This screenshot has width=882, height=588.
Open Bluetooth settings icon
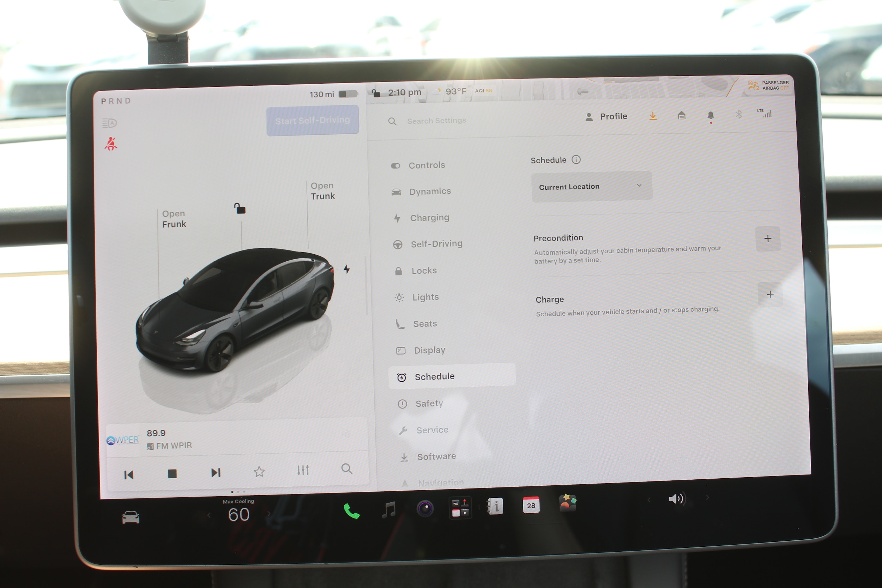[x=738, y=114]
